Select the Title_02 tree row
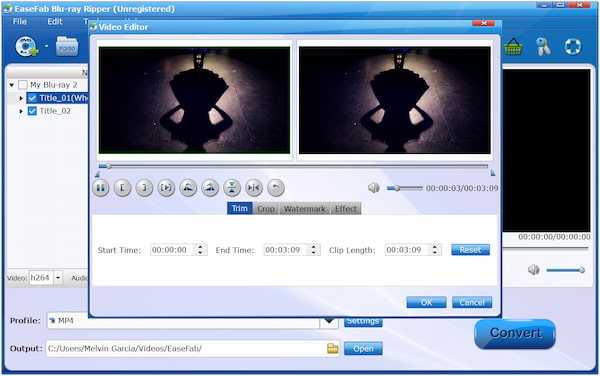The width and height of the screenshot is (600, 376). [55, 111]
